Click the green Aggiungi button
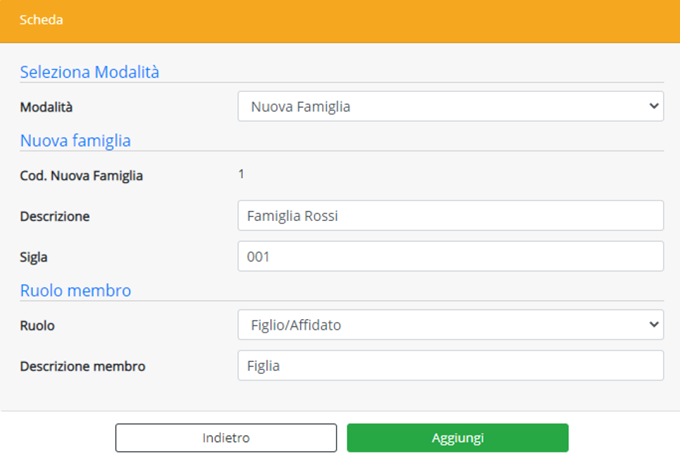 (457, 438)
